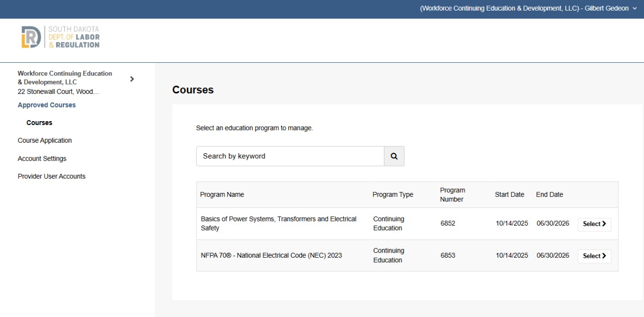The width and height of the screenshot is (644, 317).
Task: Click the Start Date column header
Action: pyautogui.click(x=509, y=194)
